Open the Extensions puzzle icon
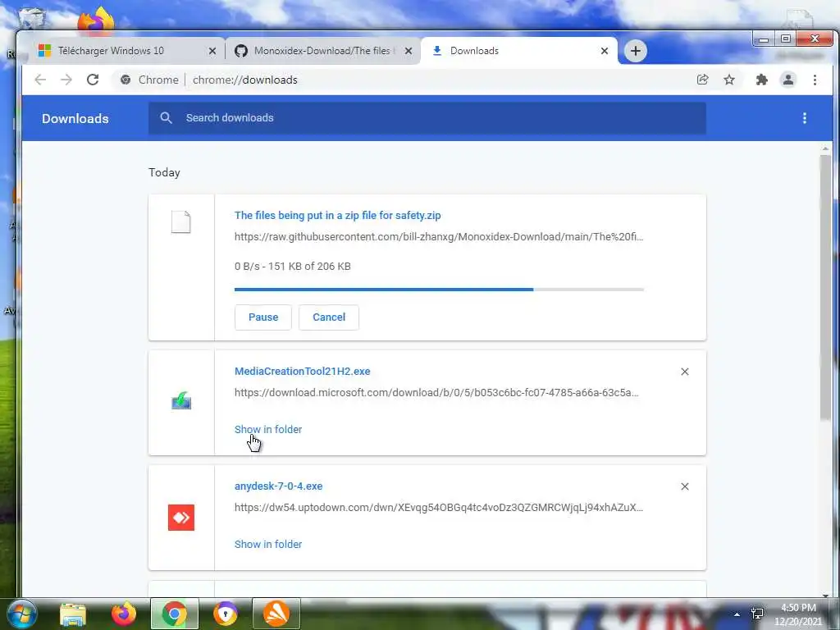Screen dimensions: 840x630 tap(761, 80)
